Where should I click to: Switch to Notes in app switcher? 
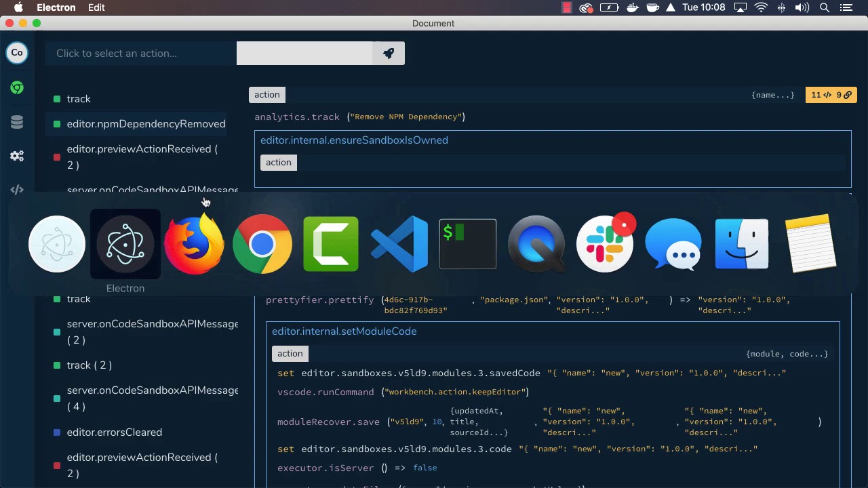click(x=810, y=244)
